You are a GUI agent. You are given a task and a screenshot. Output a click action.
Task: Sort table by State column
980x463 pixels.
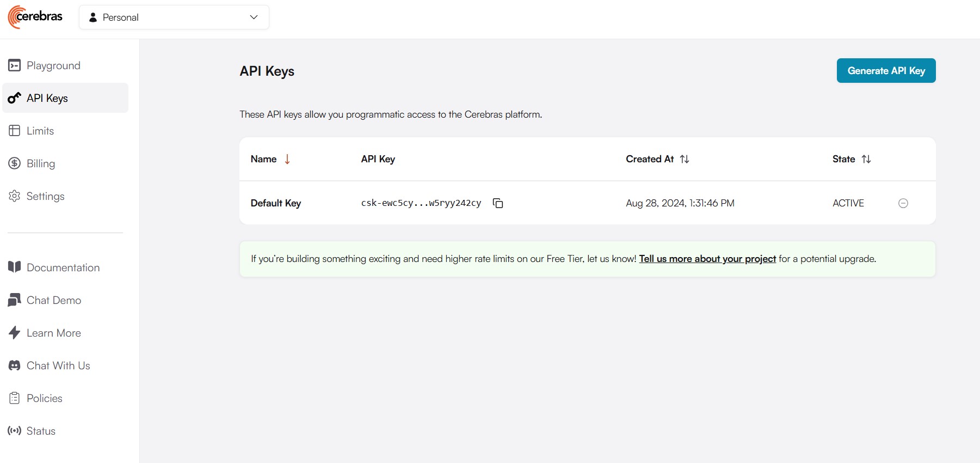point(866,159)
